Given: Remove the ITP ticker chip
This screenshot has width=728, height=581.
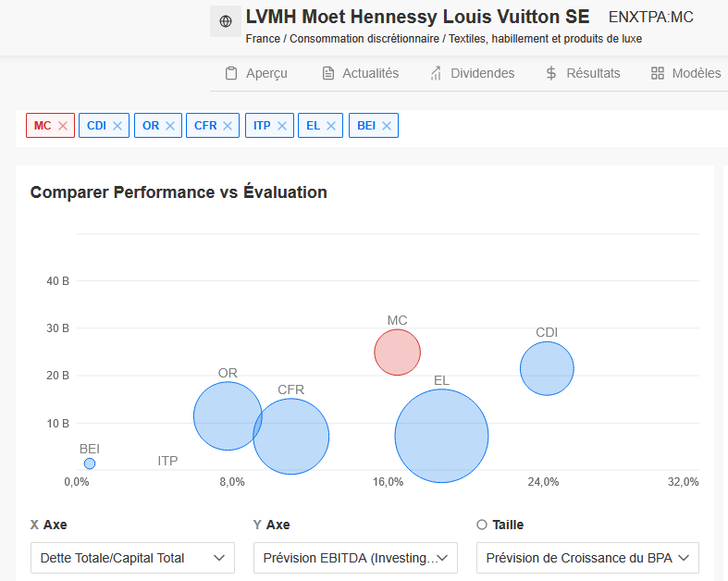Looking at the screenshot, I should coord(282,126).
